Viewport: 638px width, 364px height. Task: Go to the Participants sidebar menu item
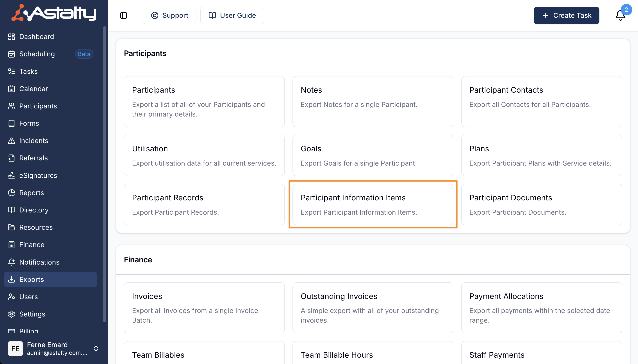(38, 106)
